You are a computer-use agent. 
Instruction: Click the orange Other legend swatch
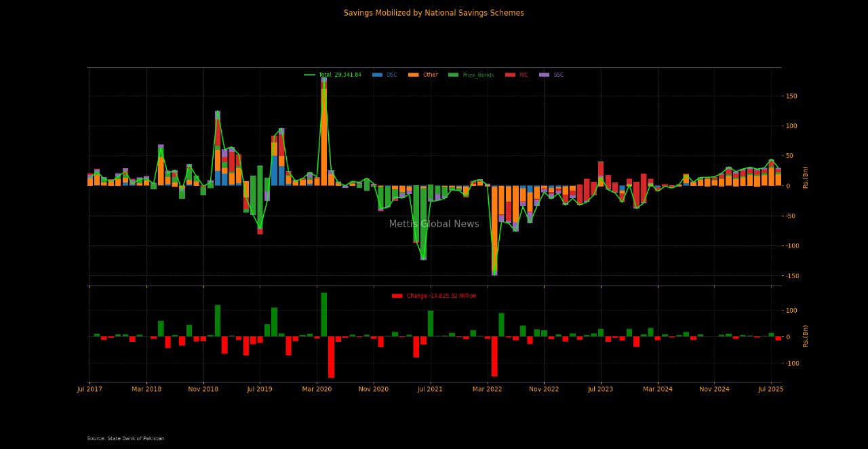413,75
